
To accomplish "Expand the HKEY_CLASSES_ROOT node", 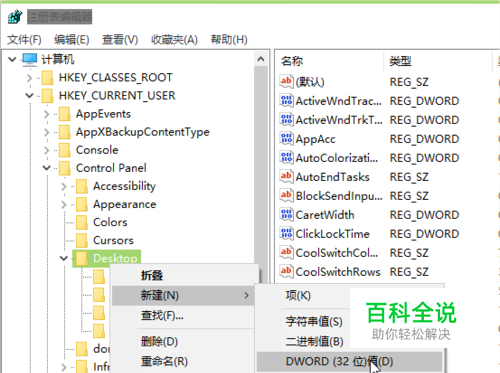I will coord(29,78).
